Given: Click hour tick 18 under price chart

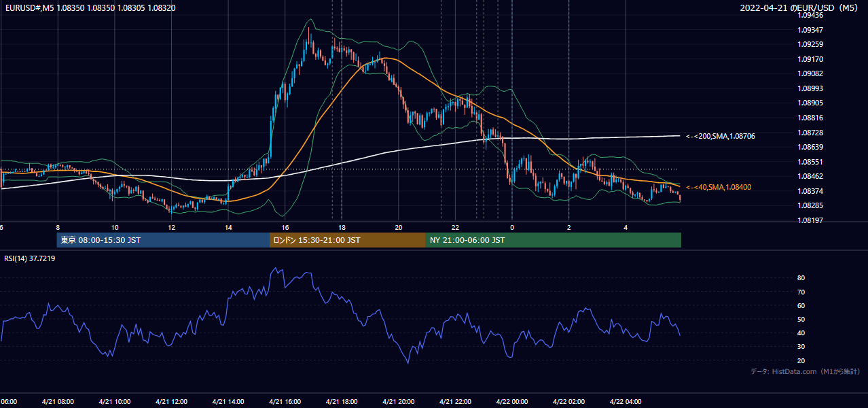Looking at the screenshot, I should 342,227.
